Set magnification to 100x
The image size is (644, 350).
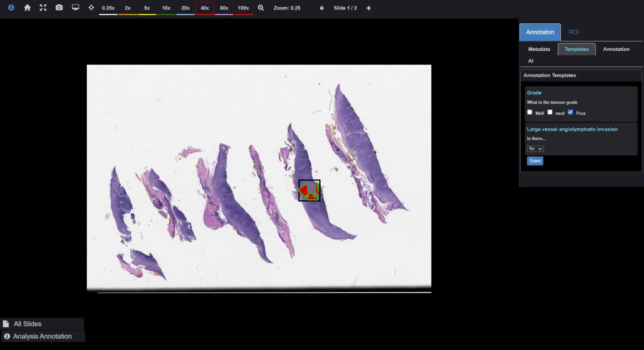coord(243,8)
